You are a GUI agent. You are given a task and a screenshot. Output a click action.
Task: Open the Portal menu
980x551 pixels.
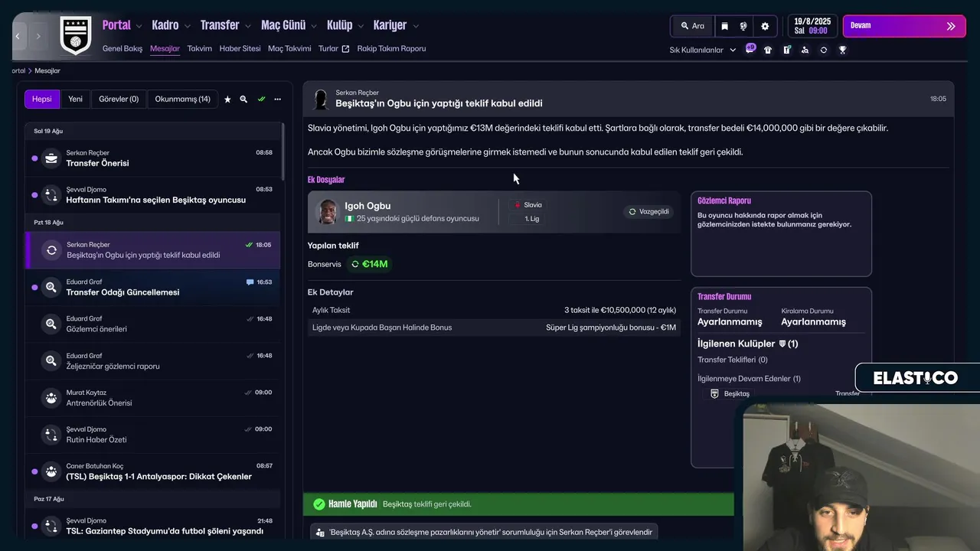(116, 25)
